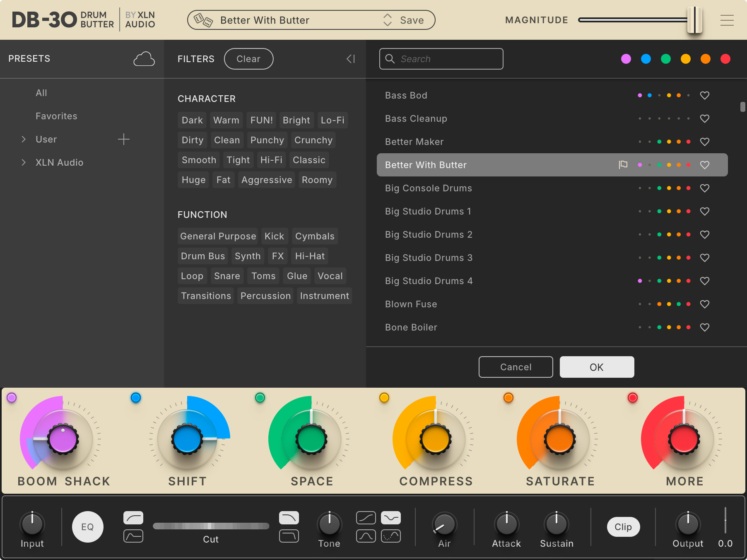The height and width of the screenshot is (560, 747).
Task: Select the high-cut filter shape upper right
Action: coord(289,518)
